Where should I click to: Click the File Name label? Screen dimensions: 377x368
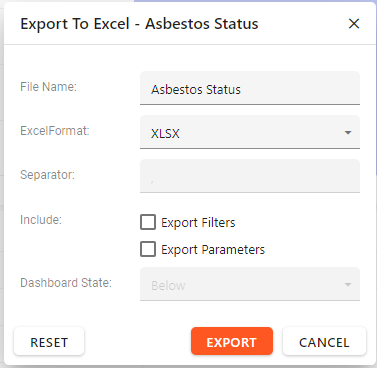pyautogui.click(x=48, y=87)
